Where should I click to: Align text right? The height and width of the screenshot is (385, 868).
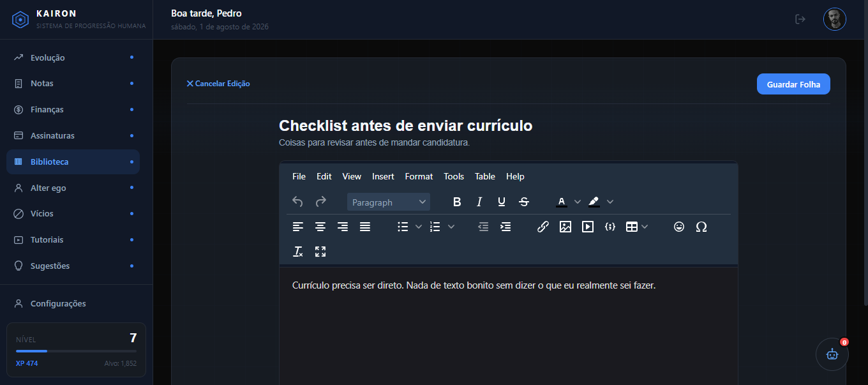[x=343, y=227]
